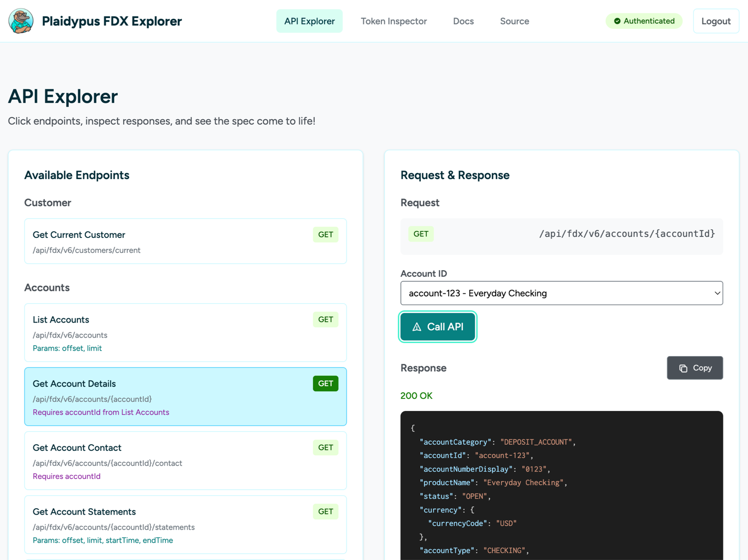Viewport: 748px width, 560px height.
Task: Open the Account ID dropdown
Action: tap(561, 293)
